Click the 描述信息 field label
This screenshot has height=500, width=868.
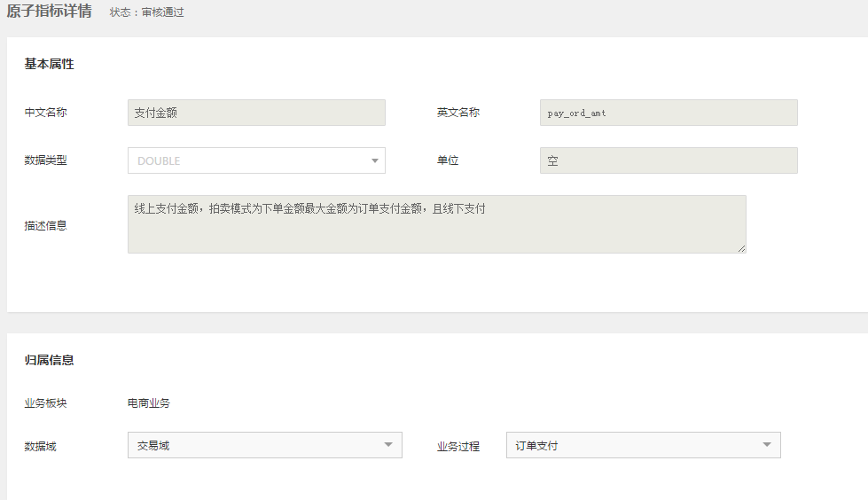pos(45,225)
